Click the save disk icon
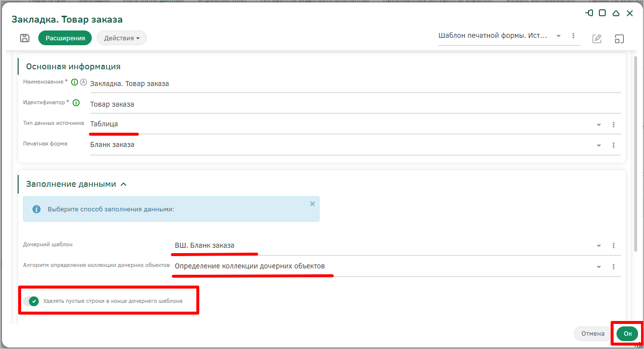The image size is (644, 349). [x=25, y=38]
